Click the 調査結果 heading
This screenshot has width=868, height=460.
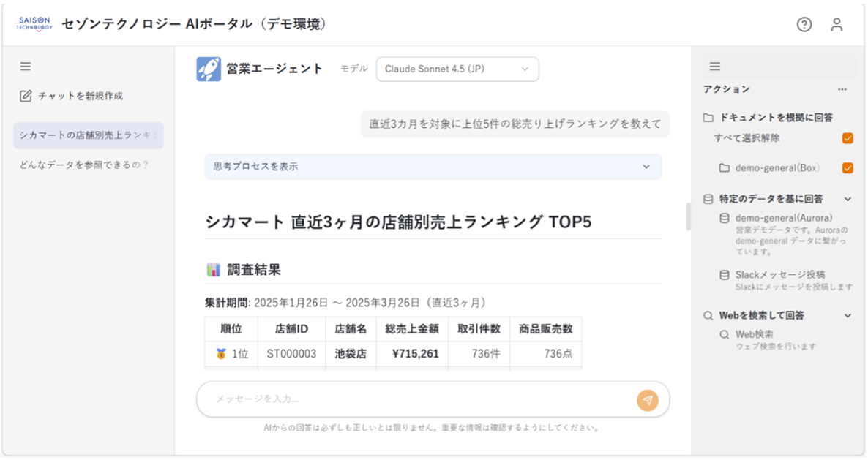(x=254, y=270)
